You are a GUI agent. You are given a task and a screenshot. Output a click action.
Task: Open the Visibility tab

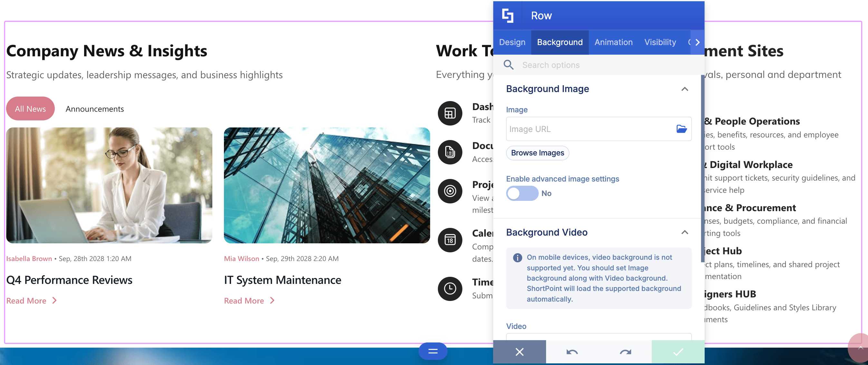pos(660,42)
